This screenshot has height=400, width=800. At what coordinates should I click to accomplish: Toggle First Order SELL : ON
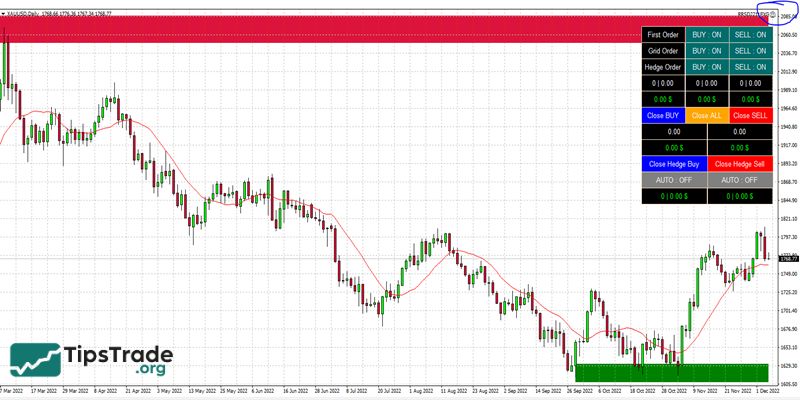[x=750, y=34]
